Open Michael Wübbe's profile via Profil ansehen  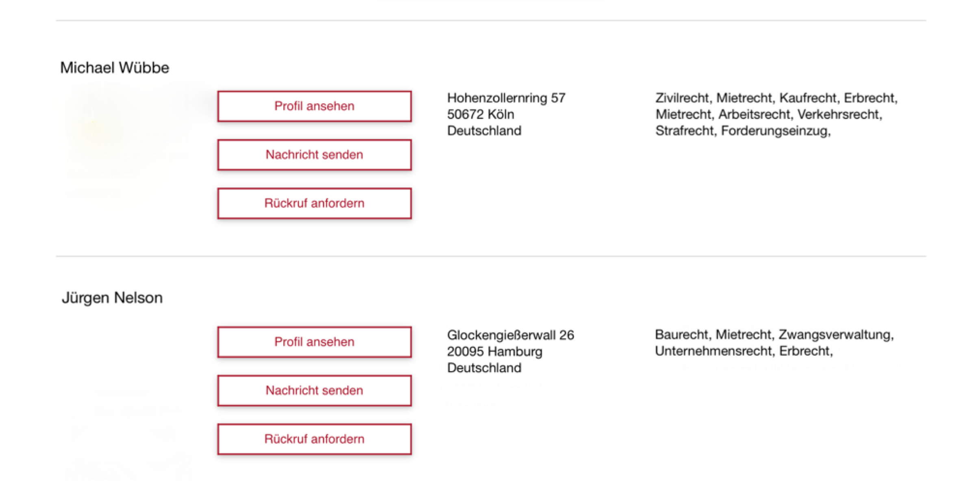314,106
